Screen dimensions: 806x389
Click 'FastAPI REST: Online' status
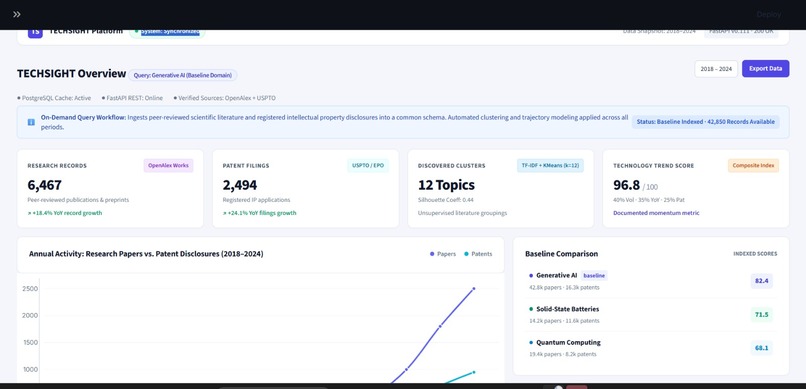point(132,98)
